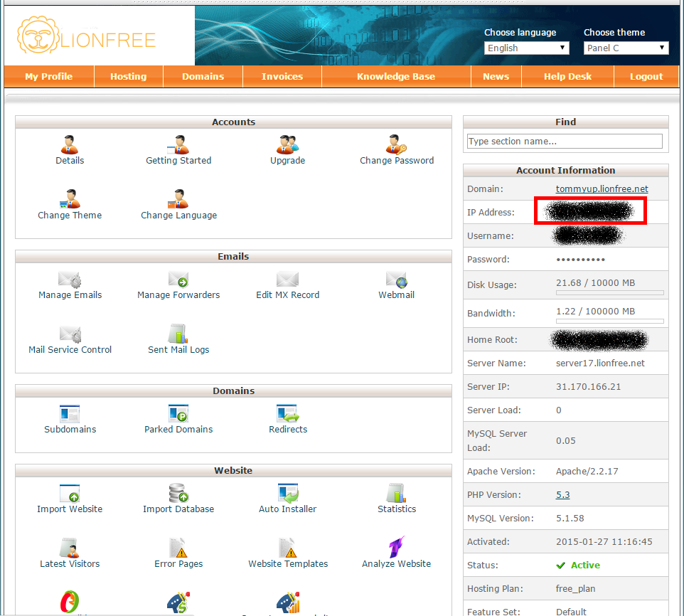Open the Mail Service Control icon
This screenshot has width=684, height=616.
pos(70,334)
